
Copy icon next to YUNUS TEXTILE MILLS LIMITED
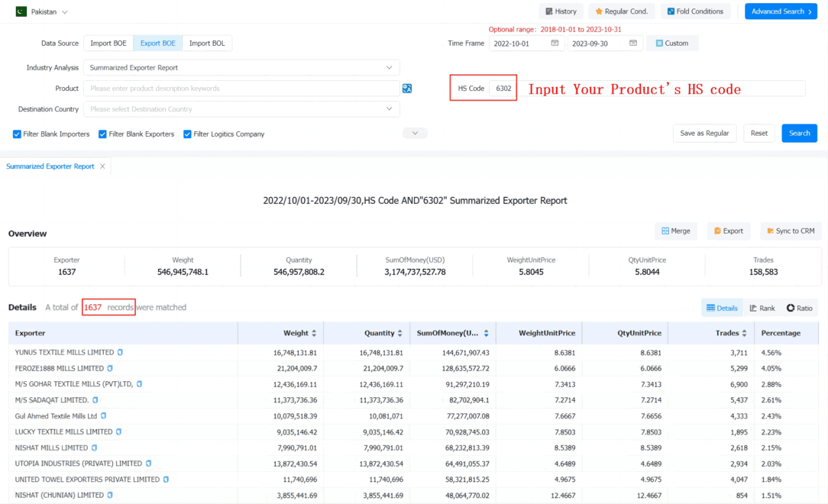pos(120,352)
